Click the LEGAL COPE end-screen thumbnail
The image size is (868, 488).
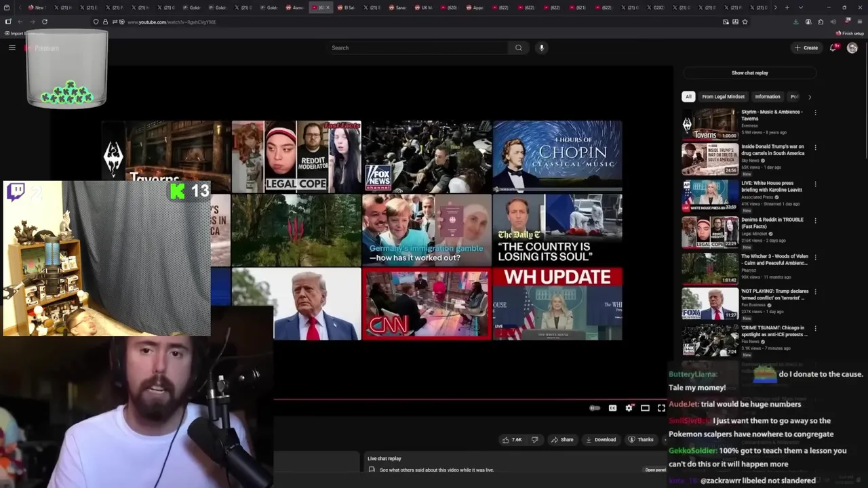coord(296,157)
